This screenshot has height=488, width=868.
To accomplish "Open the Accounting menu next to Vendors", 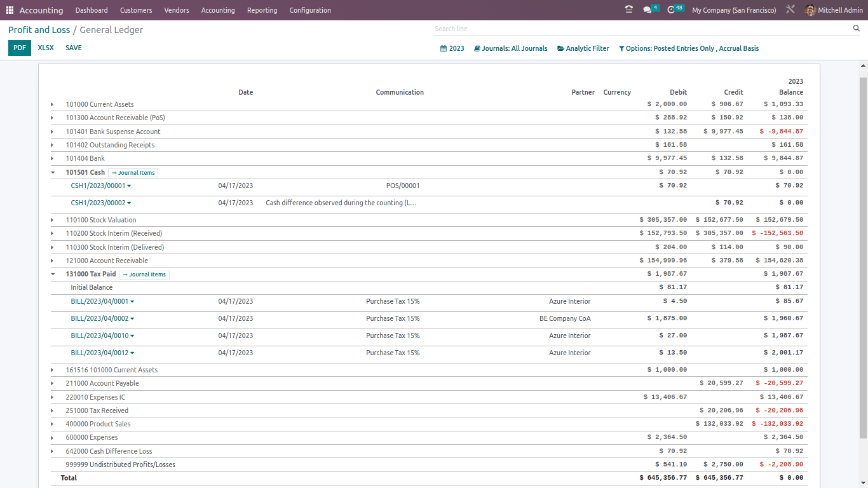I will tap(218, 10).
